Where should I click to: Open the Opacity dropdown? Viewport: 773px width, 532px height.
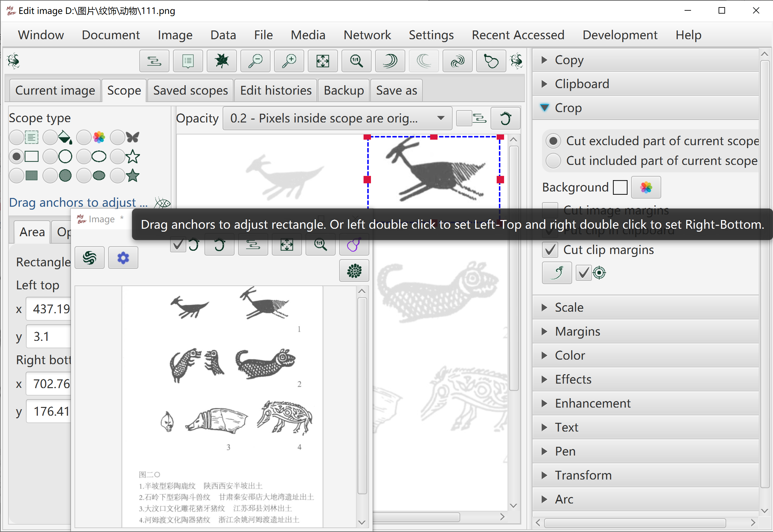coord(337,118)
